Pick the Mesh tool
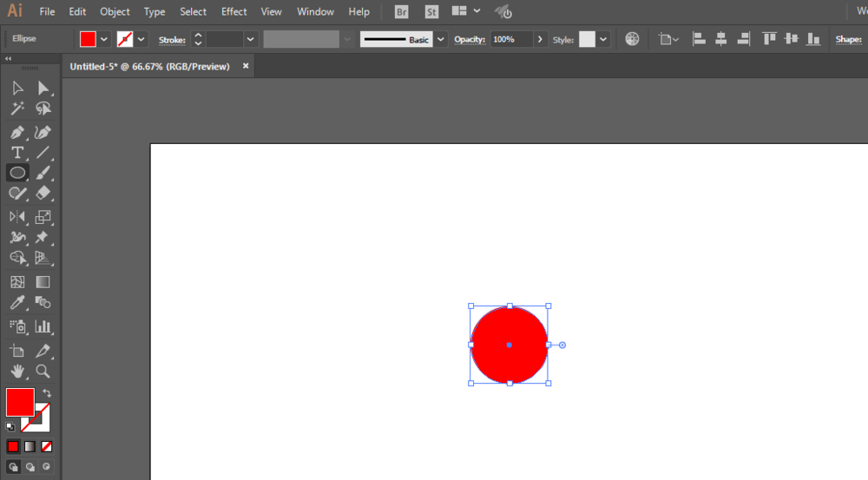This screenshot has height=480, width=868. pyautogui.click(x=17, y=282)
